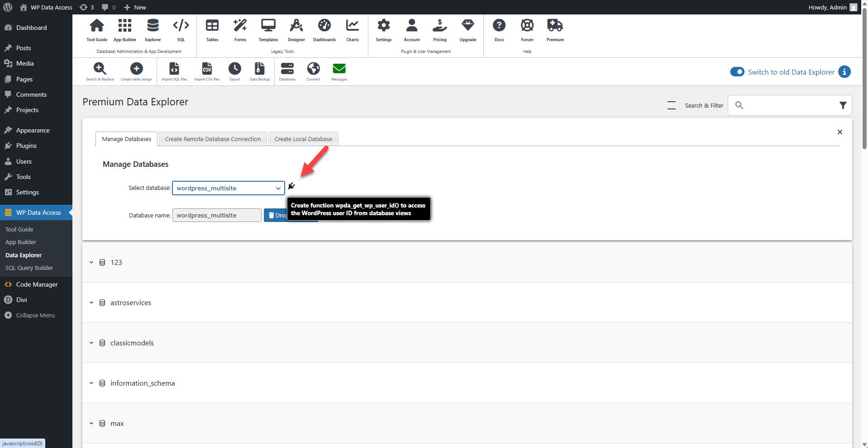Viewport: 868px width, 448px height.
Task: Switch to the Create Remote Database Connection tab
Action: click(x=213, y=139)
